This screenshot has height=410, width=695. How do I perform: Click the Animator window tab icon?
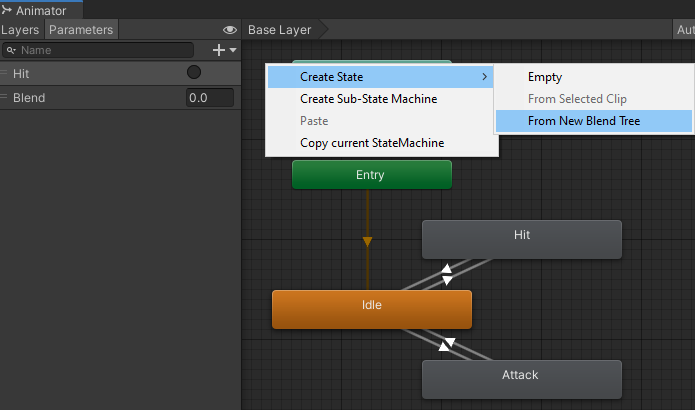8,10
